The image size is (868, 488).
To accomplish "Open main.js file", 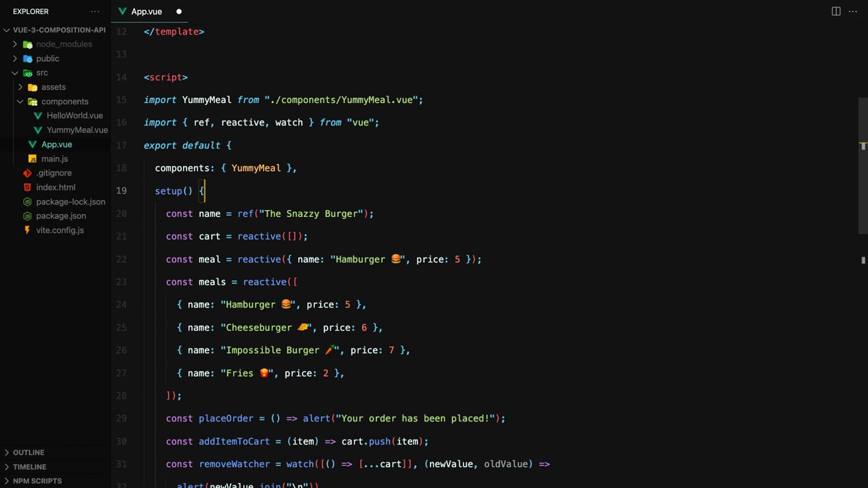I will pos(54,159).
